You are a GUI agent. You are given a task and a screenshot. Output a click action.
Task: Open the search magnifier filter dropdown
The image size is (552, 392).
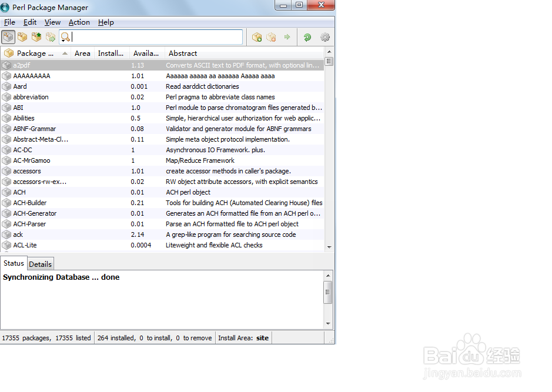[65, 37]
